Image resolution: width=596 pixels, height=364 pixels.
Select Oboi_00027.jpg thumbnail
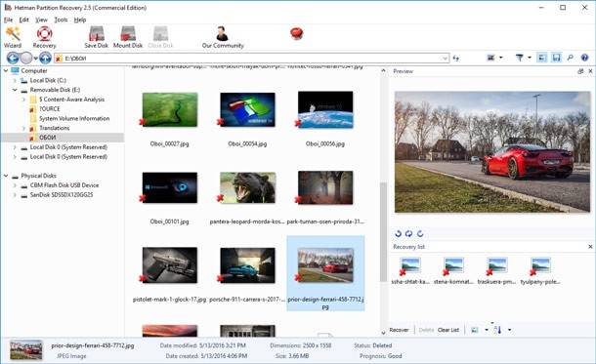click(x=170, y=109)
